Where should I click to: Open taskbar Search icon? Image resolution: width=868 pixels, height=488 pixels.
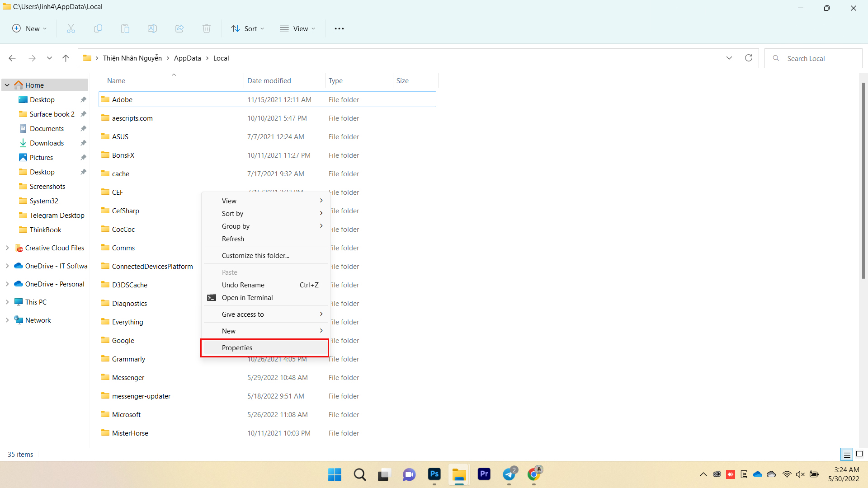[360, 474]
